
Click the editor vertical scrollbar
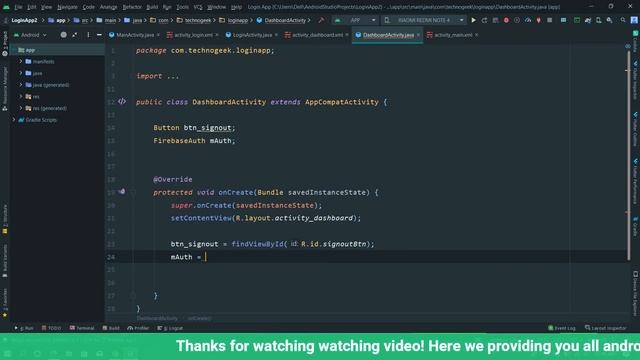tap(628, 155)
